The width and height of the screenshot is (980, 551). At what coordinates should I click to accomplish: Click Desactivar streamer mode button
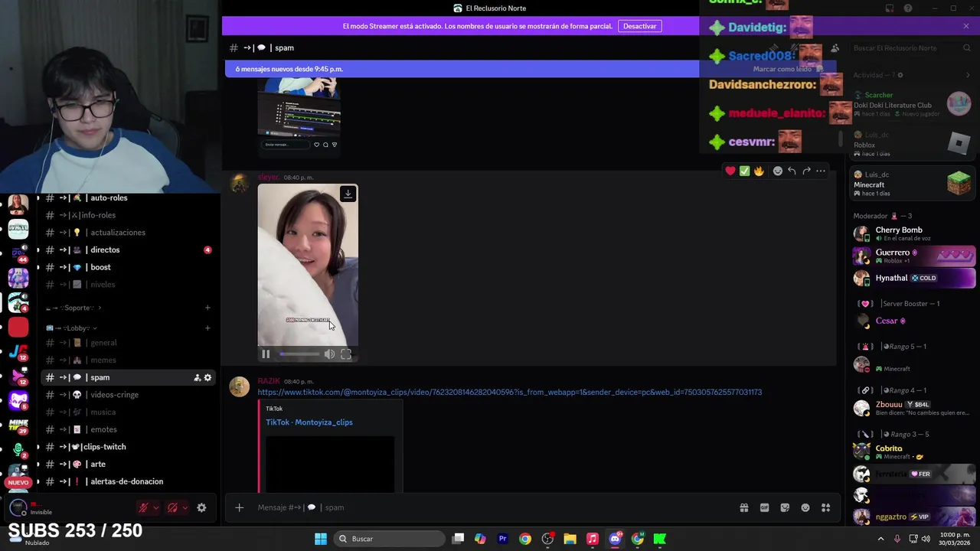pyautogui.click(x=639, y=26)
